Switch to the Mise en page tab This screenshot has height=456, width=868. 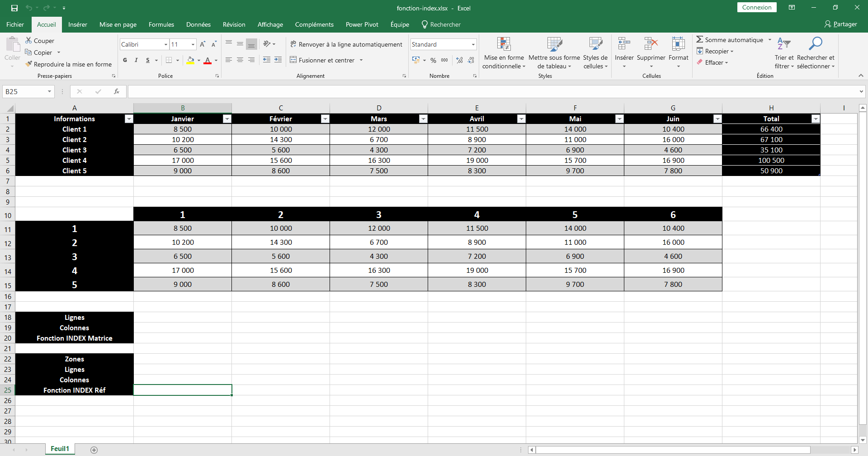tap(118, 24)
